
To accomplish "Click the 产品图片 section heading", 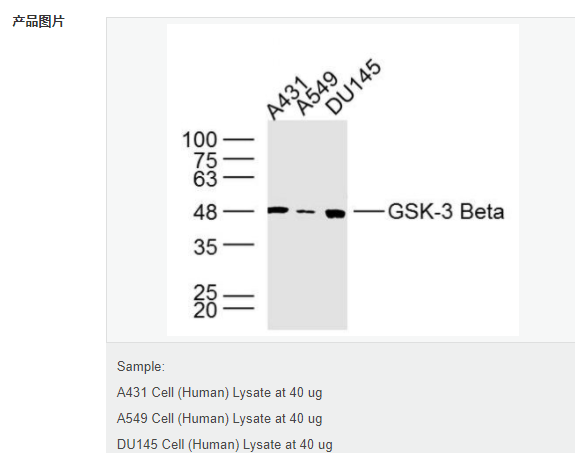I will click(39, 22).
